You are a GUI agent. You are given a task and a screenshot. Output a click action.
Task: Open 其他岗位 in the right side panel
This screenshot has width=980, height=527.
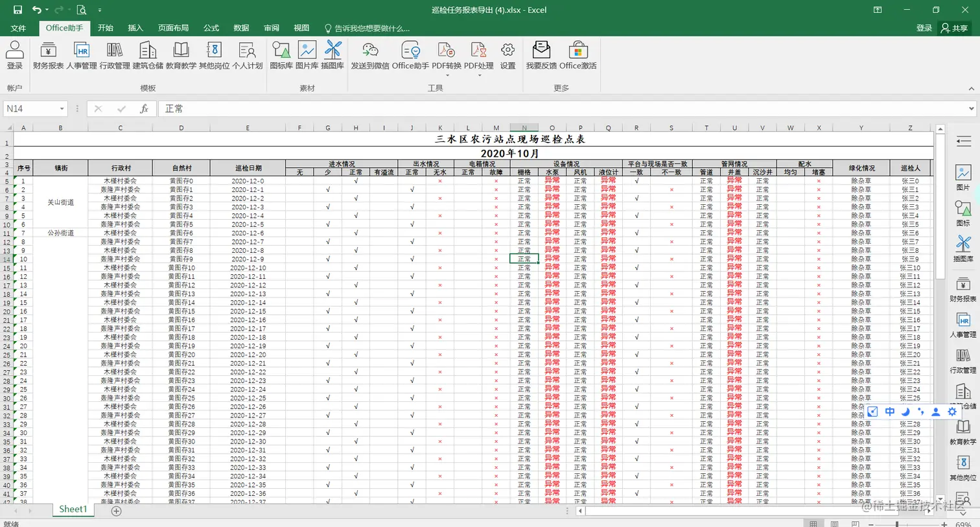[963, 467]
